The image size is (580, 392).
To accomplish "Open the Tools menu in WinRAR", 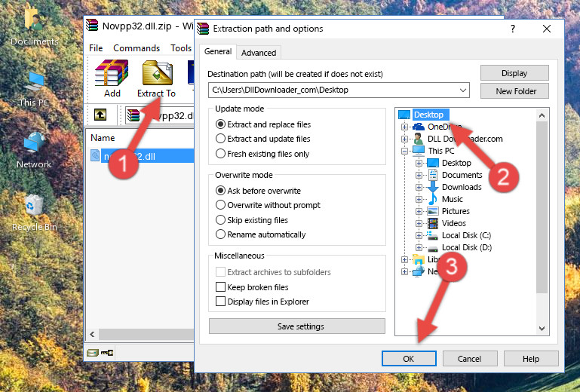I will 181,48.
